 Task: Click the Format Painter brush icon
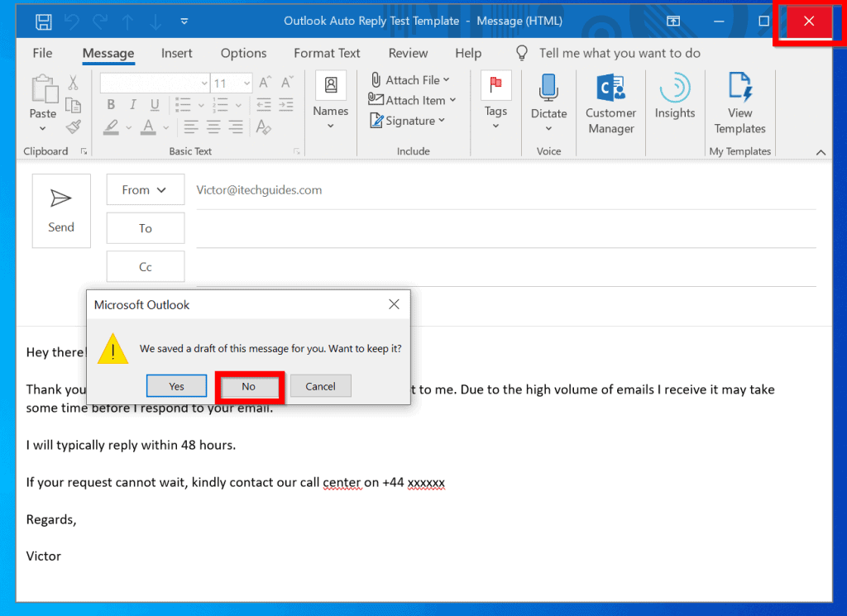[x=74, y=127]
